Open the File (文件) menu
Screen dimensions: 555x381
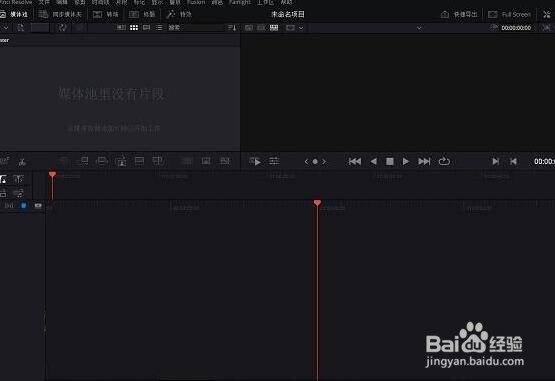tap(44, 2)
